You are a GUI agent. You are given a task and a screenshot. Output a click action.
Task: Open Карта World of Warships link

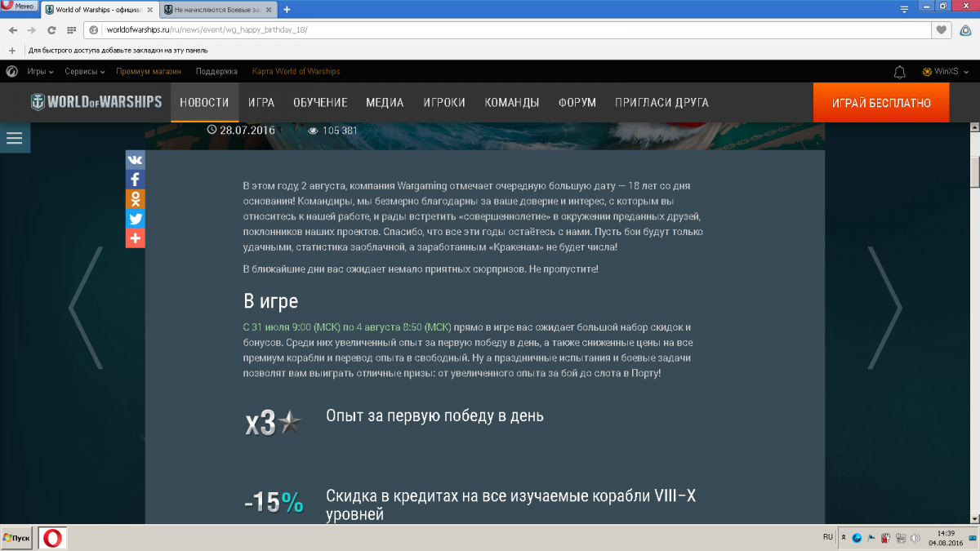(296, 72)
